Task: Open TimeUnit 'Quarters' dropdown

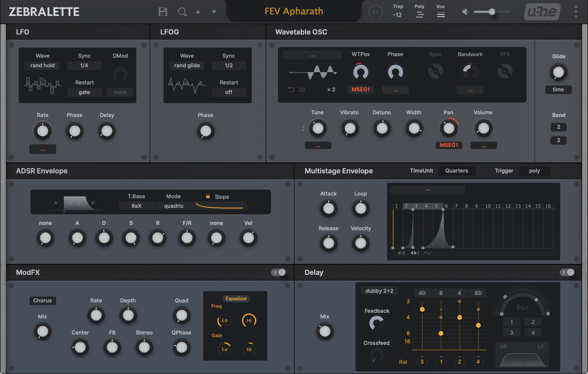Action: 457,171
